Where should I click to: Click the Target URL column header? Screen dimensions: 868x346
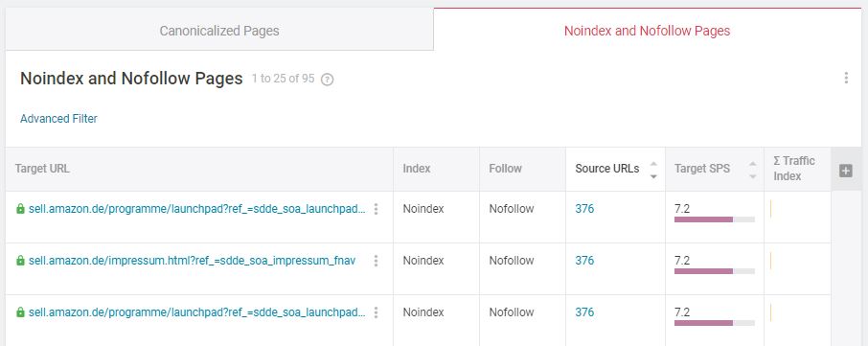point(42,169)
